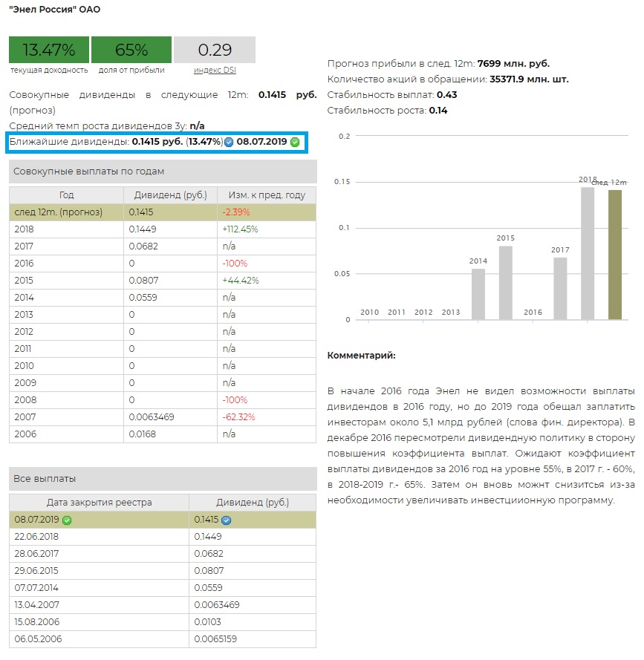Click the Год column header

click(66, 195)
